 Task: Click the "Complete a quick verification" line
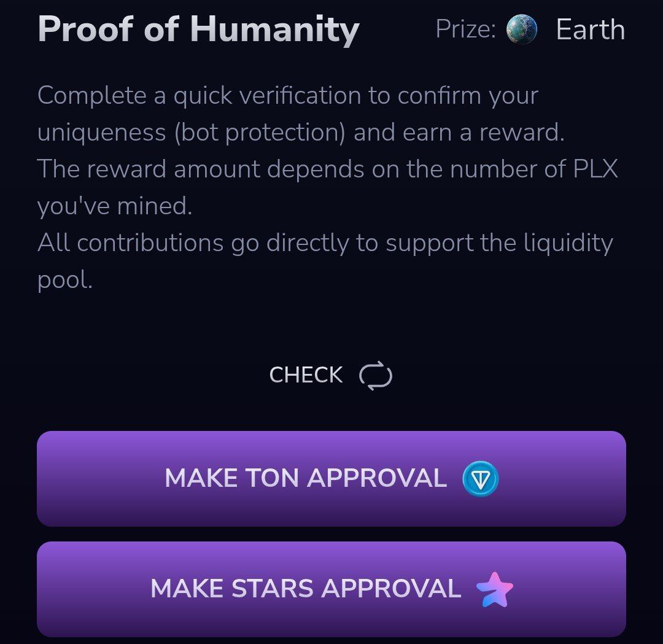pyautogui.click(x=287, y=96)
